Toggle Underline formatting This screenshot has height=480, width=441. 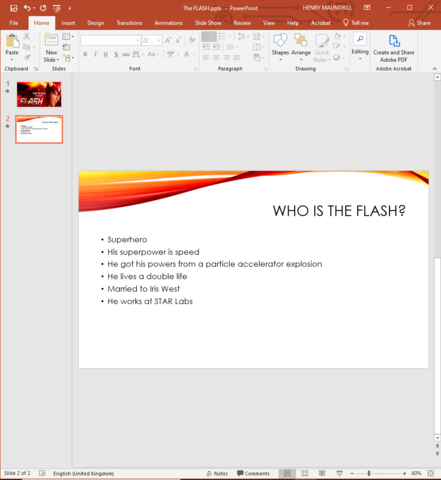click(x=106, y=54)
